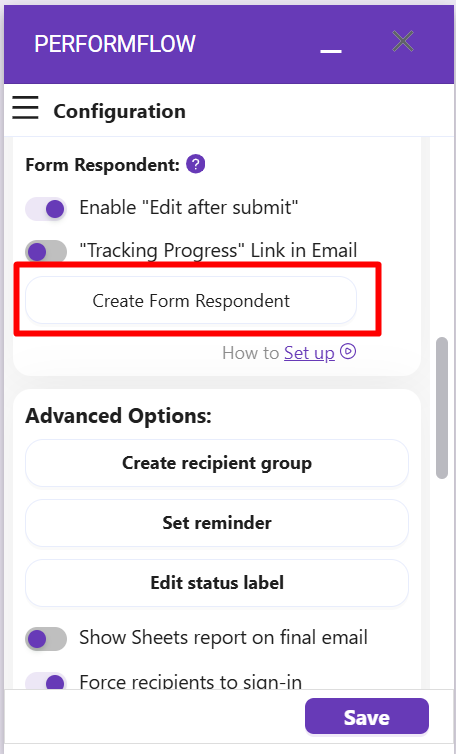Choose the Set reminder button

(217, 523)
